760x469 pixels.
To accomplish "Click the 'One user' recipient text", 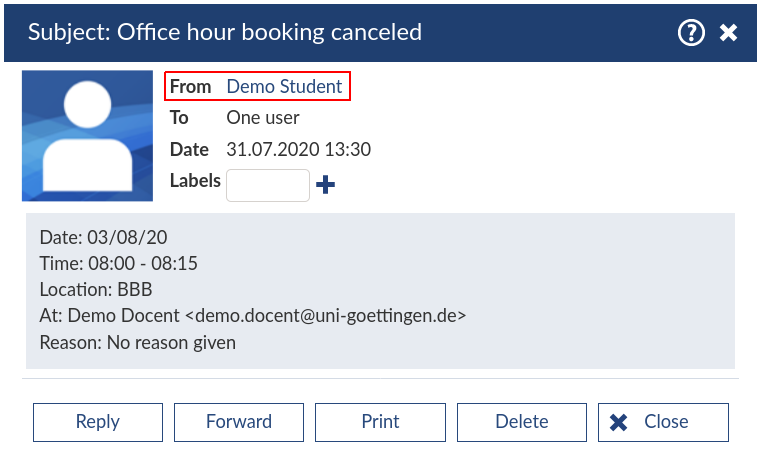I will [263, 118].
